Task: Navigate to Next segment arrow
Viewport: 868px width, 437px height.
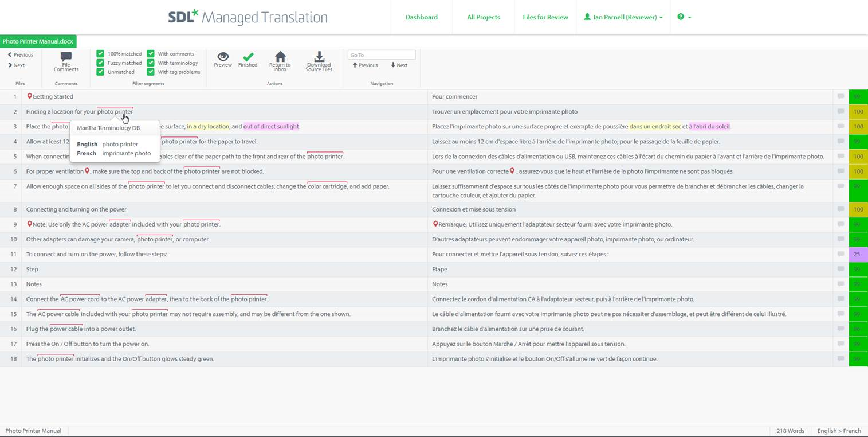Action: point(399,65)
